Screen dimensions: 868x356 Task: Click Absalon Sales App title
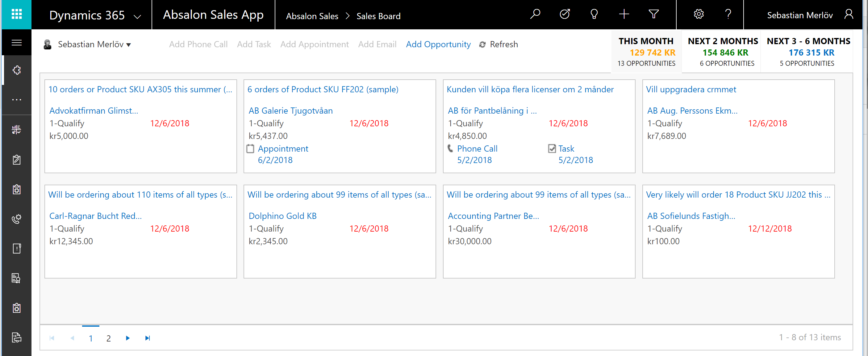point(213,15)
